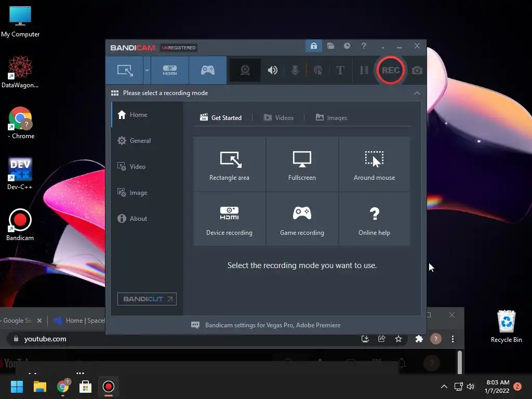Open the Chrome profile avatar icon

click(436, 339)
